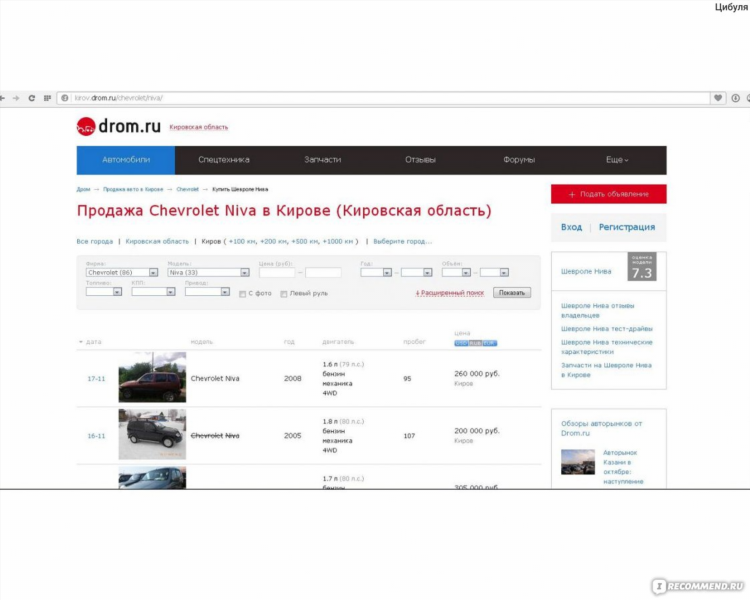Switch to the Форумы tab
Viewport: 750px width, 600px height.
pyautogui.click(x=519, y=160)
